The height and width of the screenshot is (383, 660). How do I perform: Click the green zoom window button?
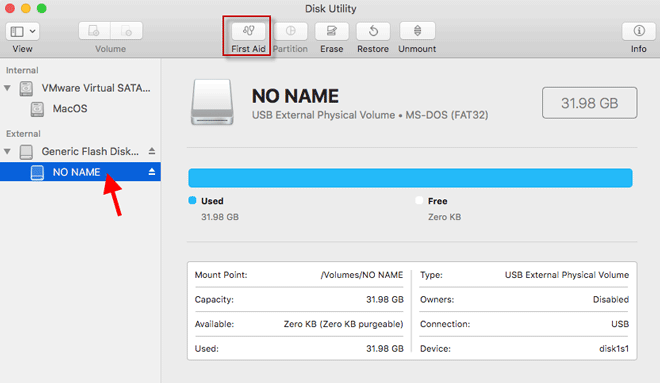[x=41, y=8]
